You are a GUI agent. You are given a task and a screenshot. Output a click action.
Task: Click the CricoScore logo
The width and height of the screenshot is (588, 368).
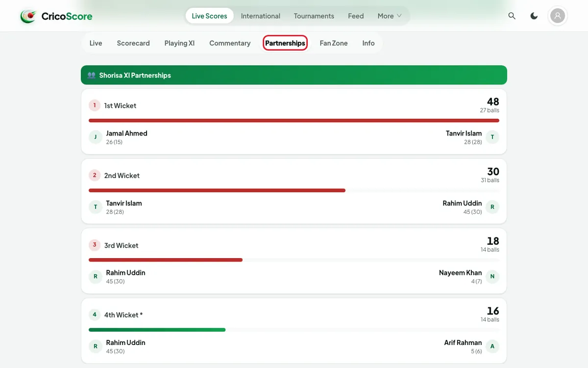pos(56,16)
